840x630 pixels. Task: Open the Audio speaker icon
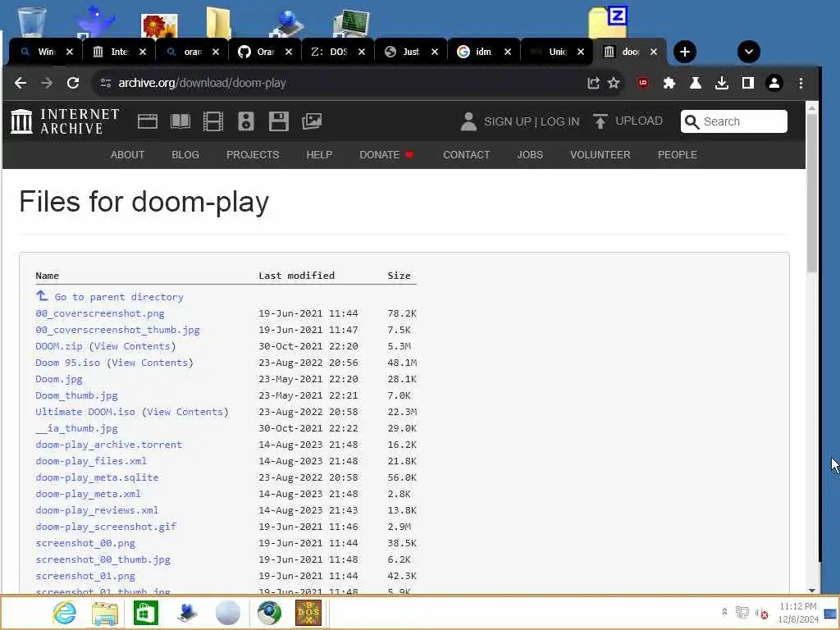tap(246, 121)
